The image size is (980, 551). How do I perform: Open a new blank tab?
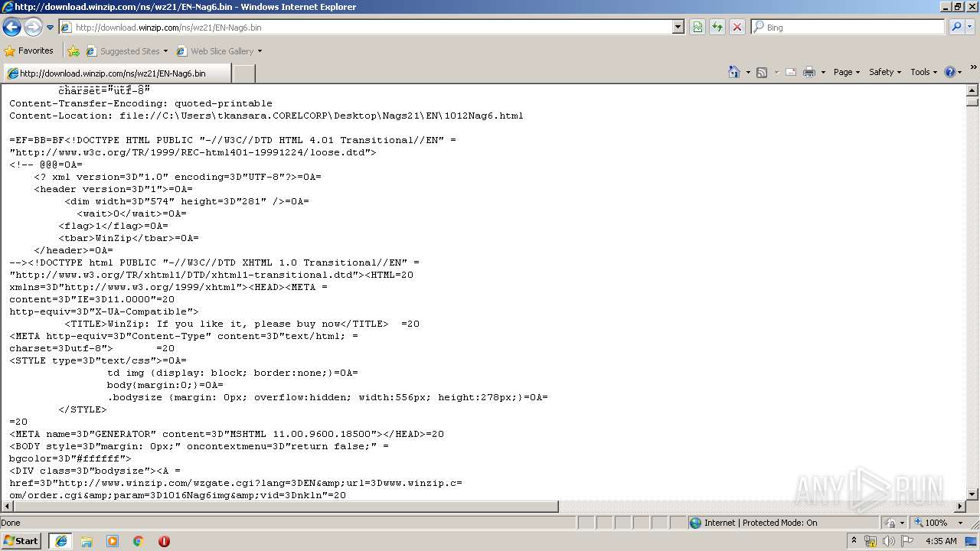click(x=243, y=73)
